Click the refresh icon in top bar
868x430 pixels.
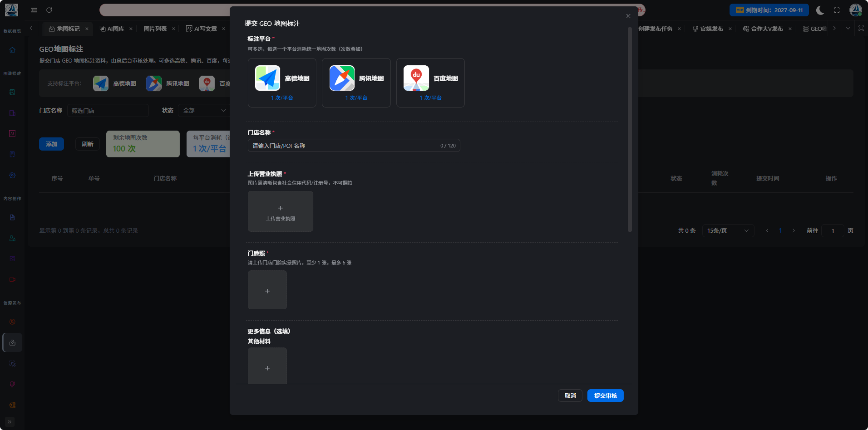pyautogui.click(x=49, y=10)
